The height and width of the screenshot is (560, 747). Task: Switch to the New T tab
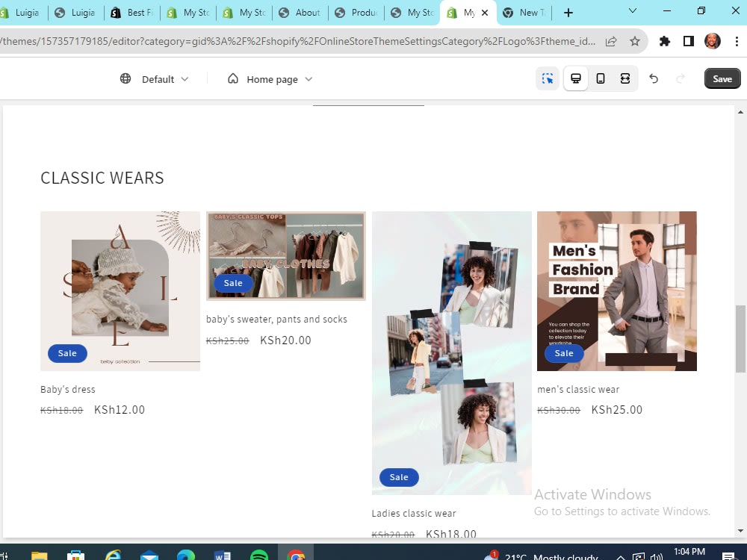(x=524, y=13)
